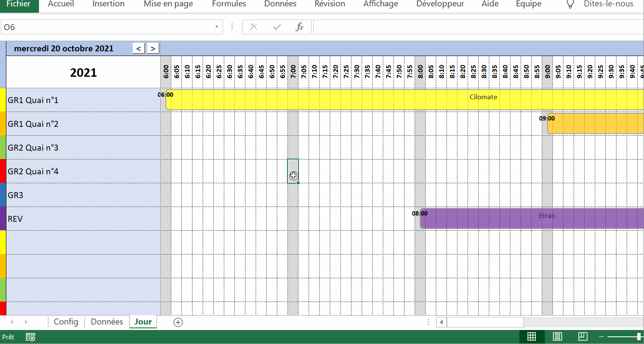Click the orange bar starting at 09:00
Viewport: 644px width, 344px height.
(596, 123)
